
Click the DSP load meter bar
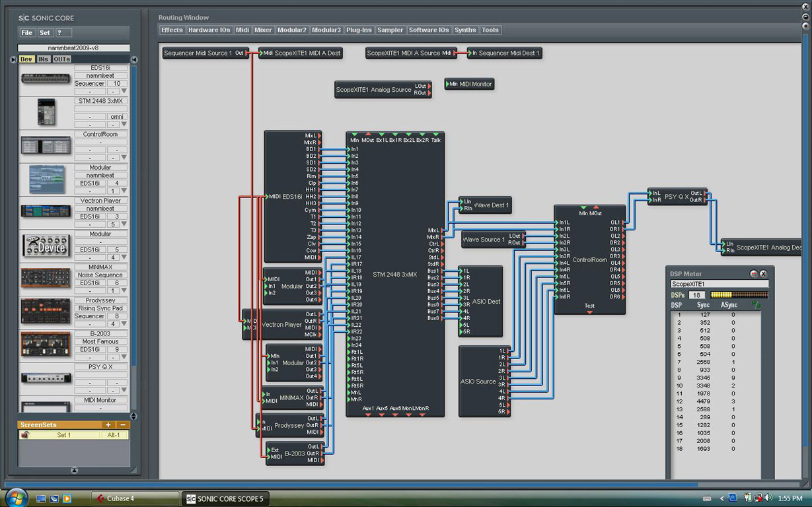(x=739, y=295)
